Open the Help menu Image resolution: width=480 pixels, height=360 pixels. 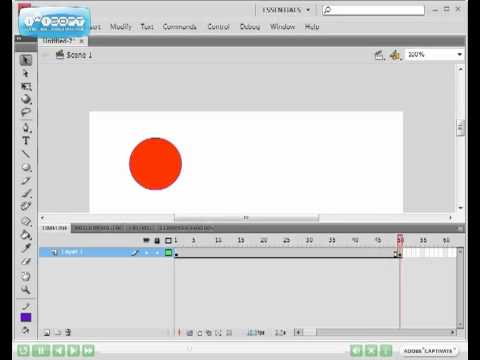[312, 27]
